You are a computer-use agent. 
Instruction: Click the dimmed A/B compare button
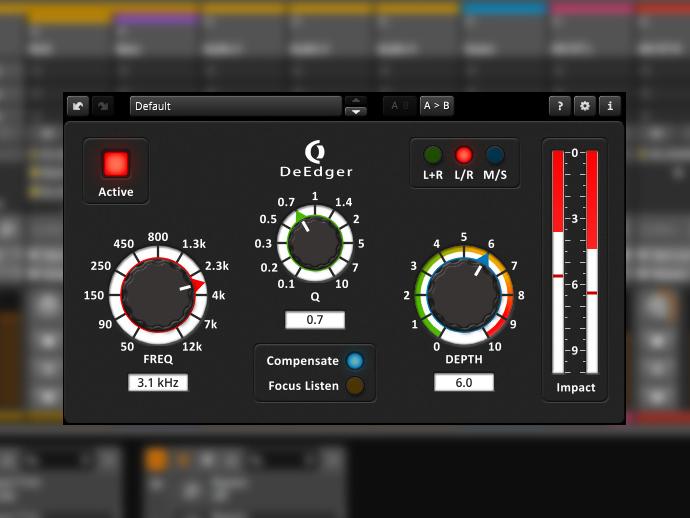click(399, 106)
